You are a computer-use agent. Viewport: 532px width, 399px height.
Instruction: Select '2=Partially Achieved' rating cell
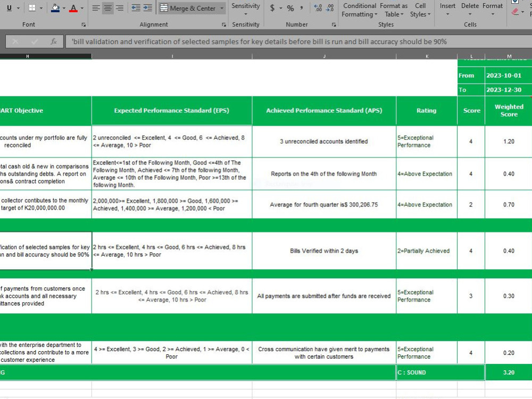click(427, 251)
